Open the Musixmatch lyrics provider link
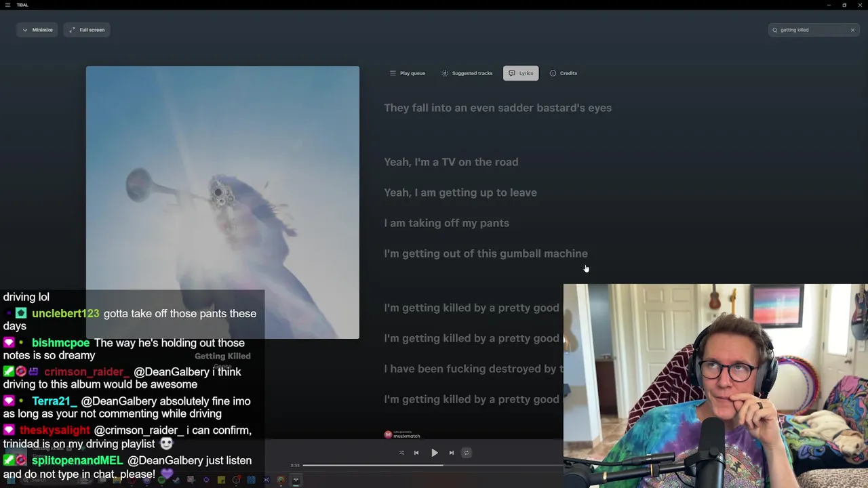This screenshot has height=488, width=868. point(402,434)
